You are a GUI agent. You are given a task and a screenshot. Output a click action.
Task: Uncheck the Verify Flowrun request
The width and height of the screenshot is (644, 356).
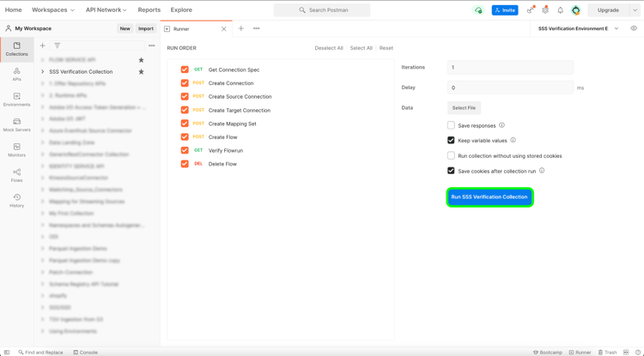[185, 150]
